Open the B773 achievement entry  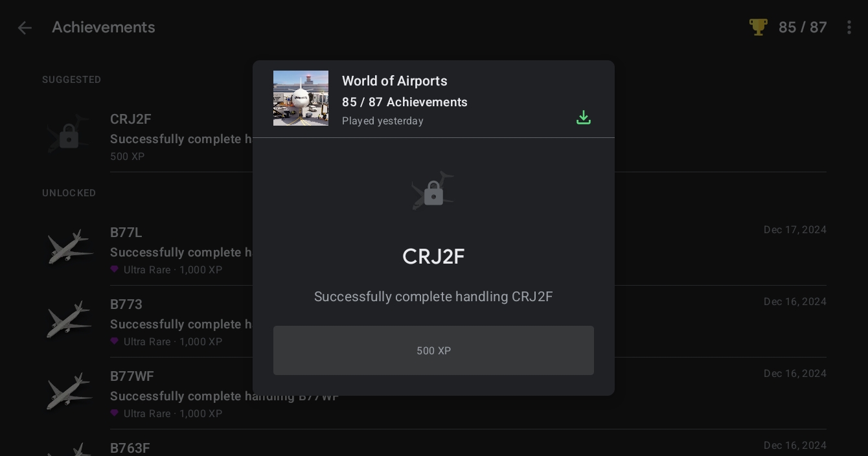pyautogui.click(x=434, y=322)
